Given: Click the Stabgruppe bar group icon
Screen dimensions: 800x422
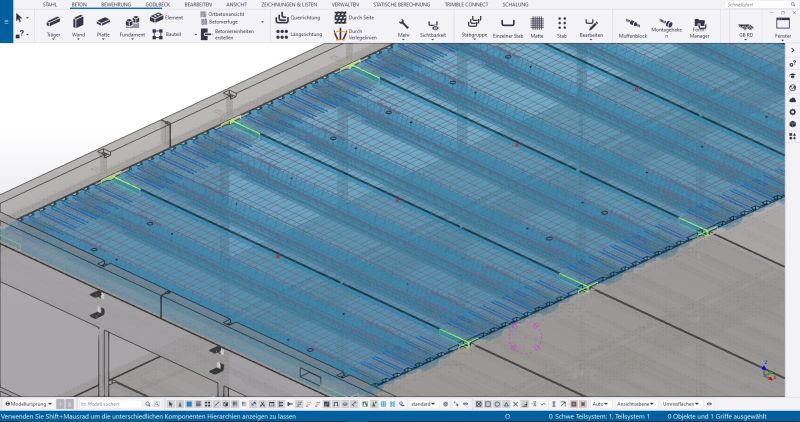Looking at the screenshot, I should pos(473,25).
